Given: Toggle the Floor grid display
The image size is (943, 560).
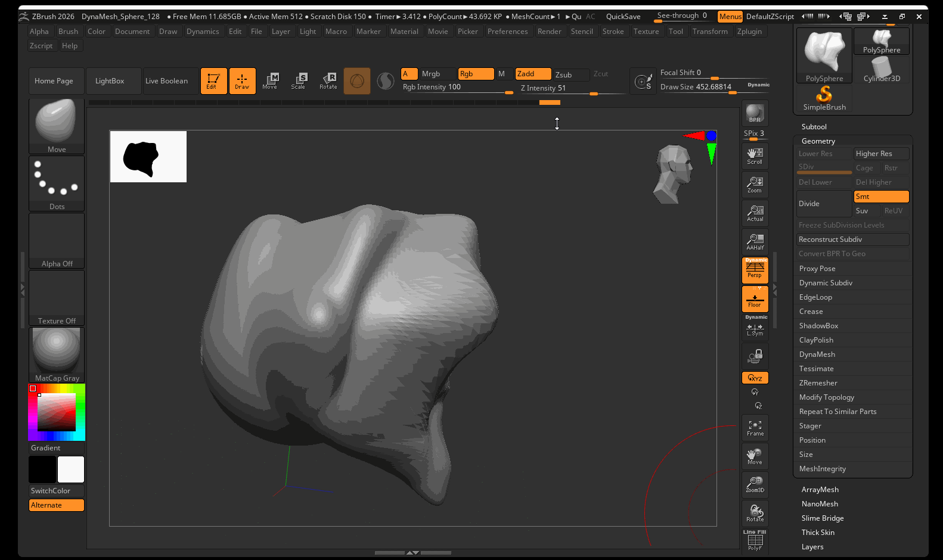Looking at the screenshot, I should point(755,298).
